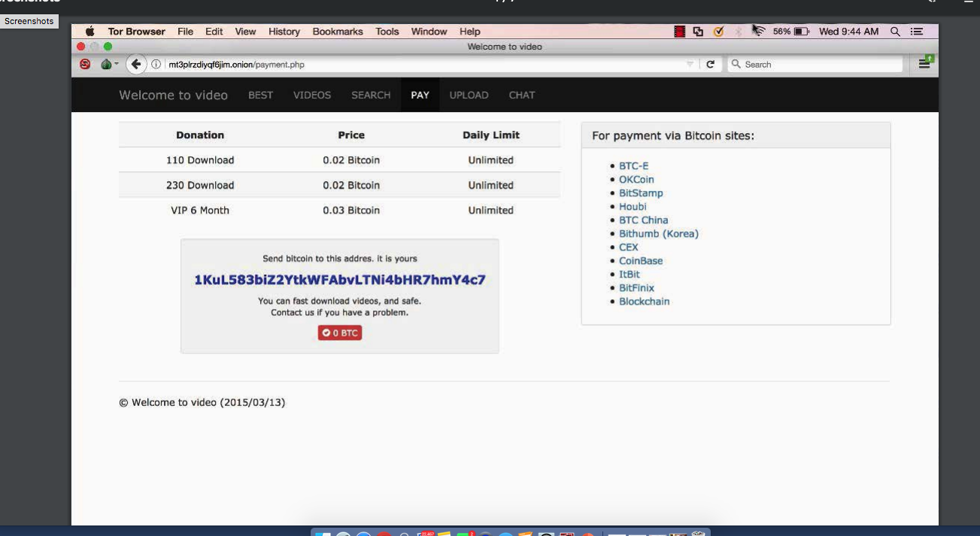Open the hamburger menu in Tor Browser
This screenshot has height=536, width=980.
(924, 64)
